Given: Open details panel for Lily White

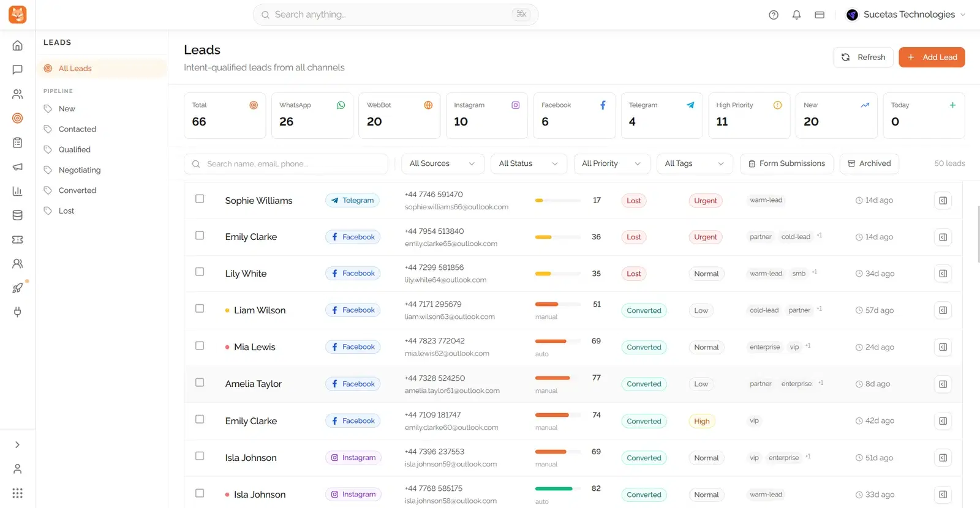Looking at the screenshot, I should (943, 274).
